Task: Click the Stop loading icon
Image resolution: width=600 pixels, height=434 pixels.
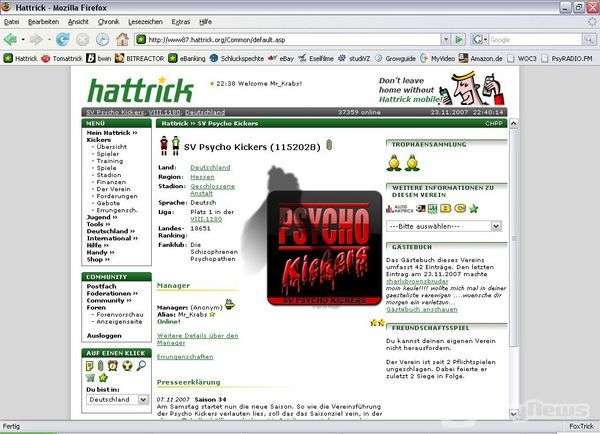Action: click(82, 39)
